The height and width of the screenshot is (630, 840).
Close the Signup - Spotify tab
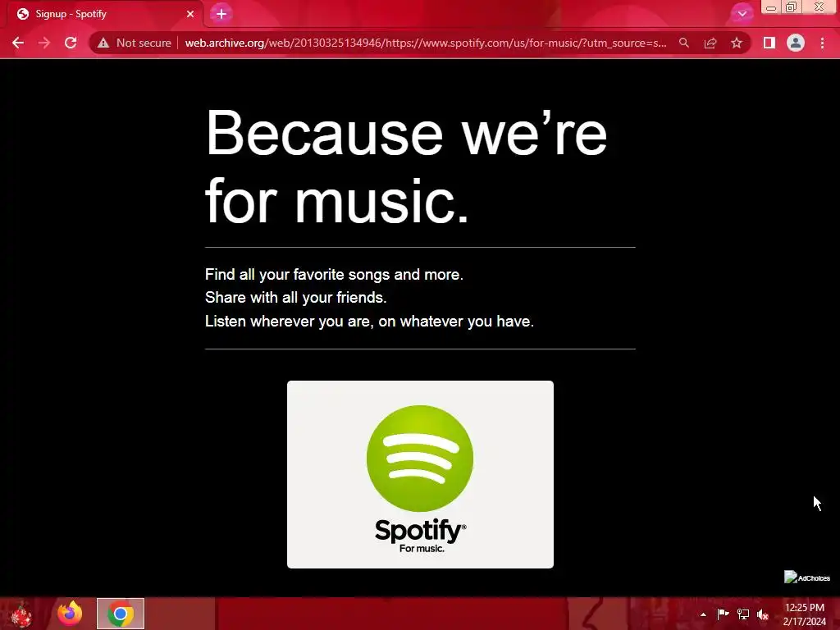[190, 14]
